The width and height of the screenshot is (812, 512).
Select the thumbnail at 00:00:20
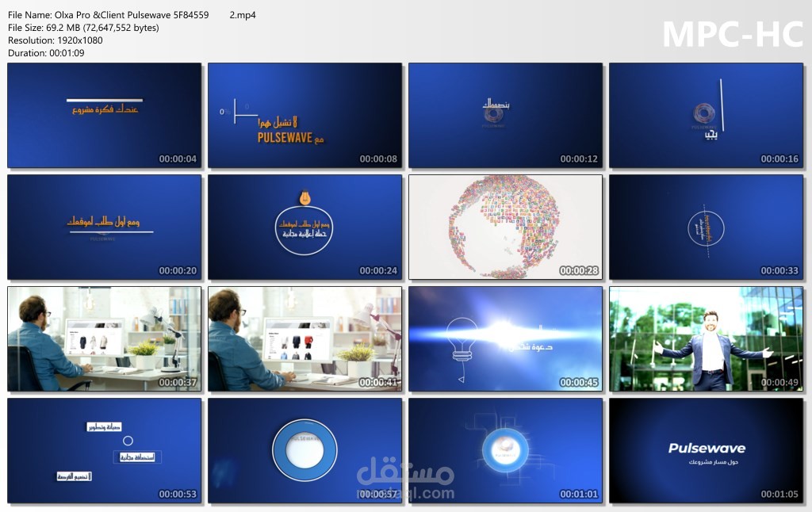[105, 227]
